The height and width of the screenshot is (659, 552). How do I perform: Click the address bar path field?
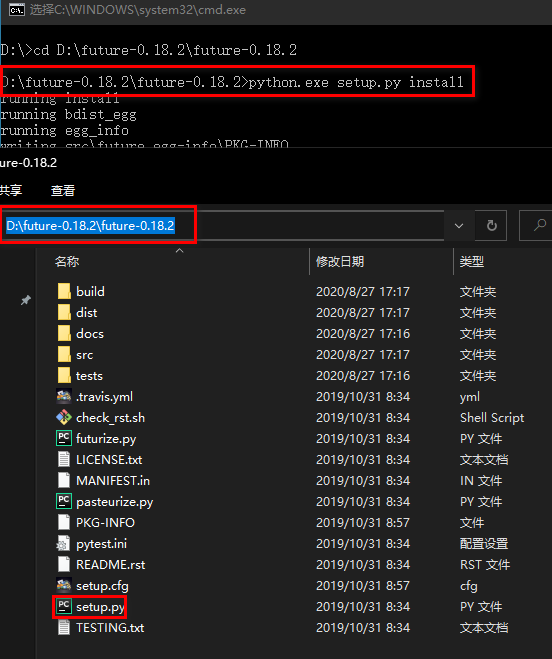(x=224, y=226)
